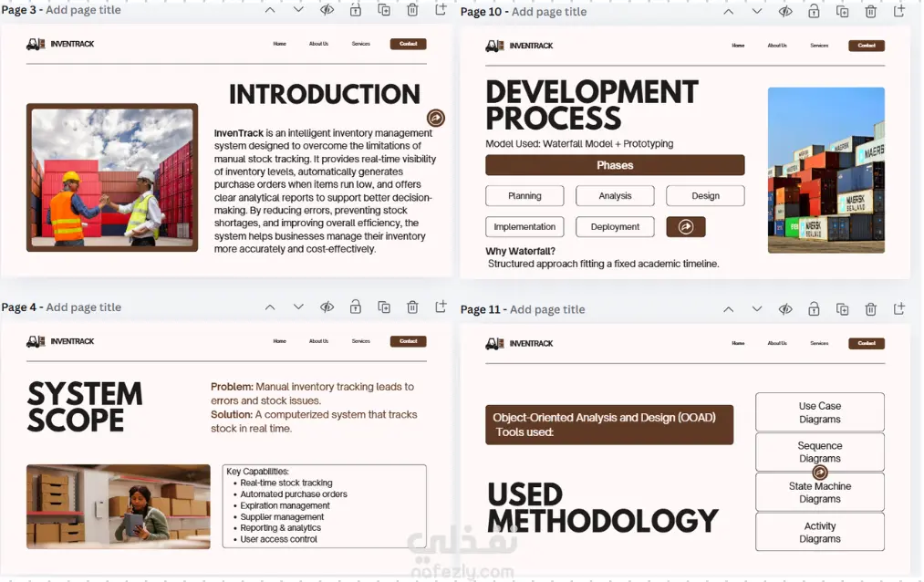Hide Page 10 with eye icon
This screenshot has height=582, width=924.
point(785,12)
